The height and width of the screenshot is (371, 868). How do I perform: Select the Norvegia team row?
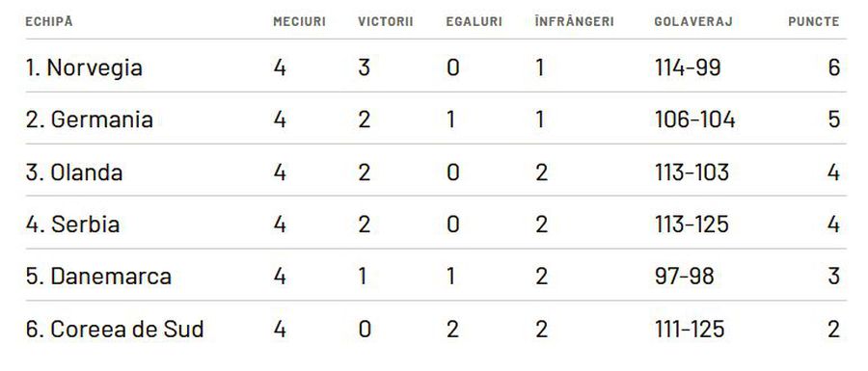pos(436,66)
